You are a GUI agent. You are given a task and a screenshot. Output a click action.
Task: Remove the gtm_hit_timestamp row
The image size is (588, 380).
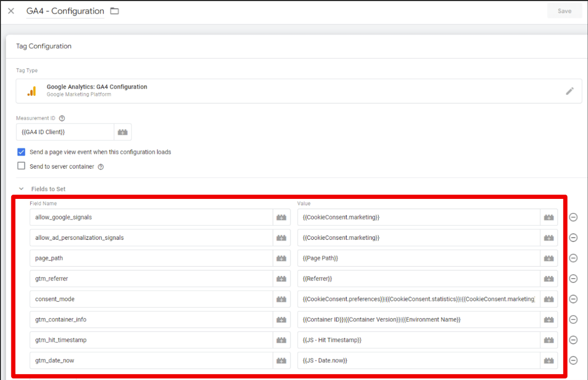(573, 340)
